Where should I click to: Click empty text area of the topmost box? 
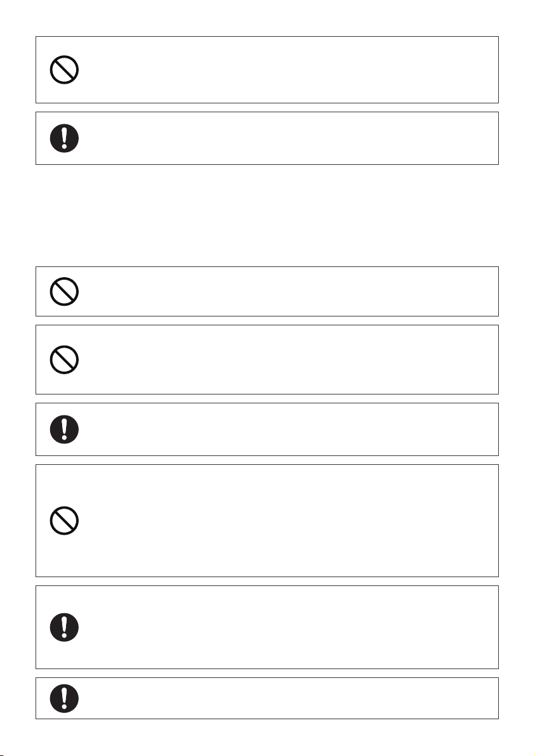(289, 70)
